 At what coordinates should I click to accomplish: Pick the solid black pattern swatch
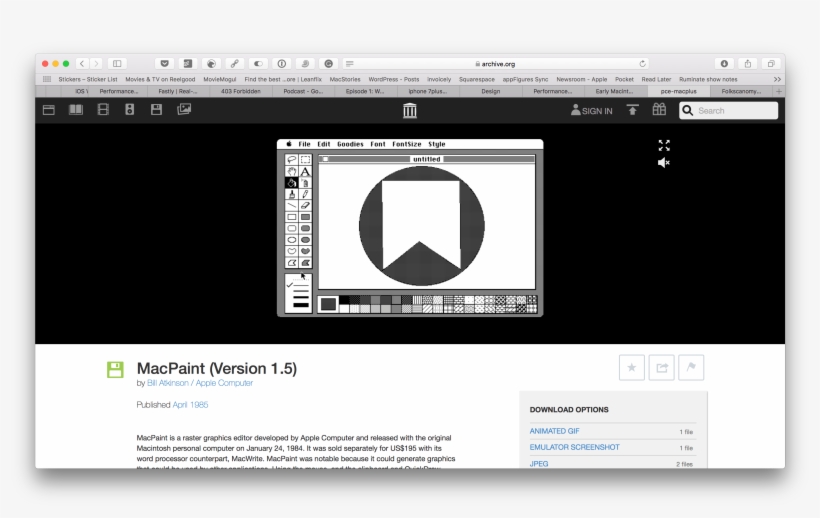tap(344, 300)
